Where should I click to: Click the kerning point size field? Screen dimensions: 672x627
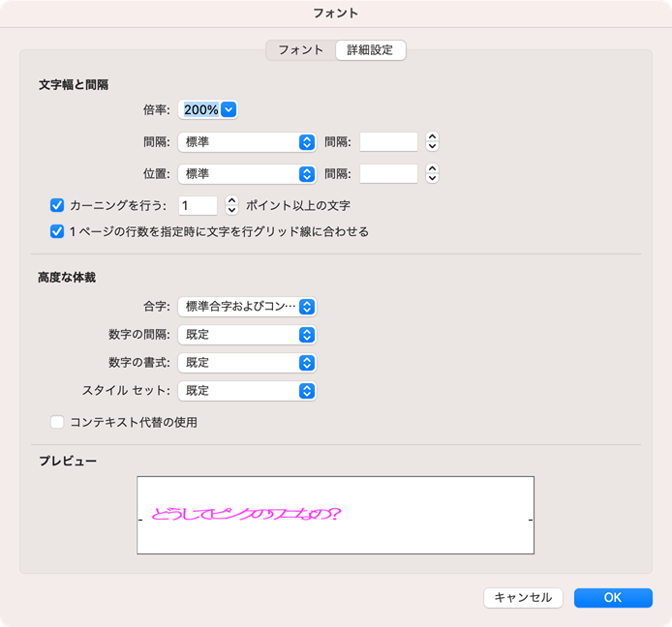tap(198, 205)
